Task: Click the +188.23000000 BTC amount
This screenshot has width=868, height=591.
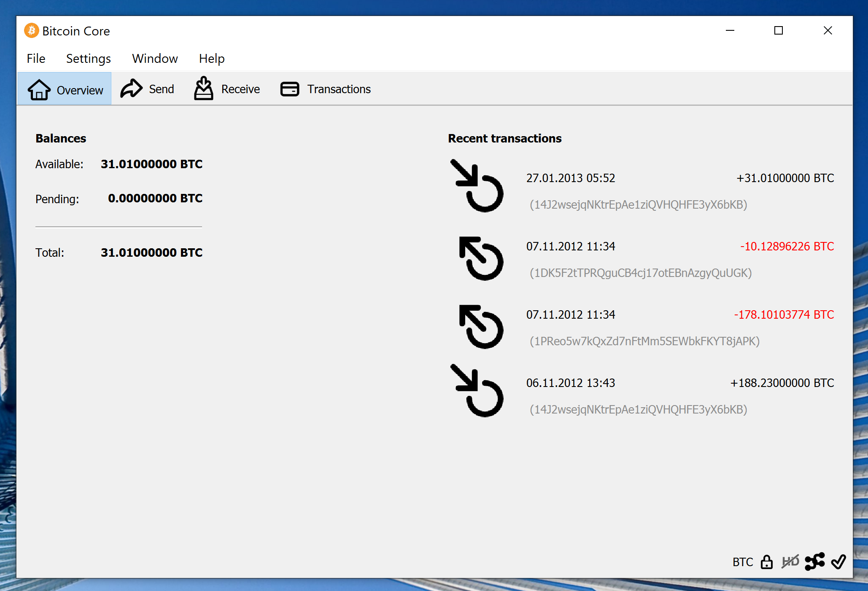Action: coord(782,383)
